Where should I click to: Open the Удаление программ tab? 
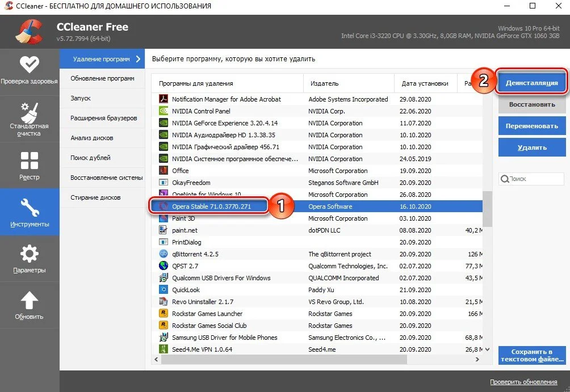click(102, 59)
